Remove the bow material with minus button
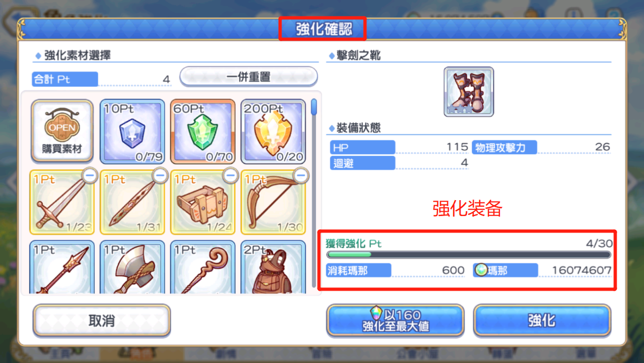 coord(301,175)
